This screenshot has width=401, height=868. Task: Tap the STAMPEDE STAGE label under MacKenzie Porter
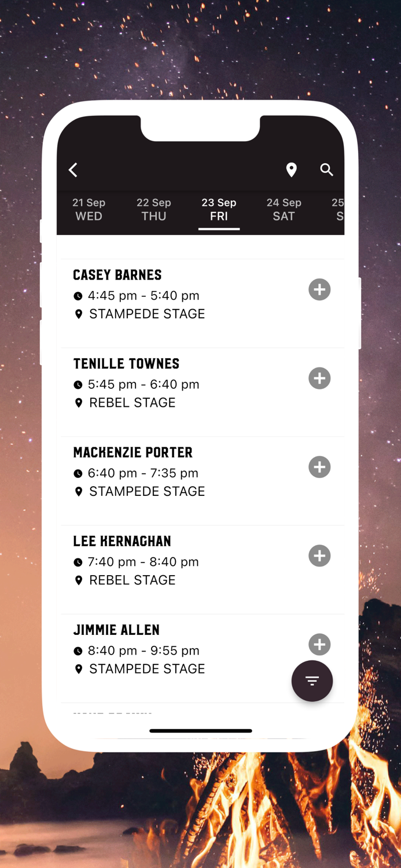tap(147, 491)
